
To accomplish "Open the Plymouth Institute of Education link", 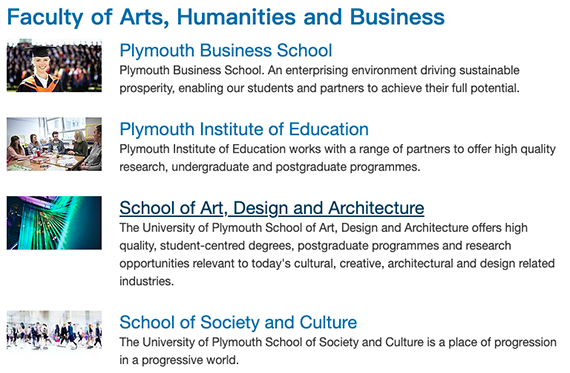I will pos(244,129).
